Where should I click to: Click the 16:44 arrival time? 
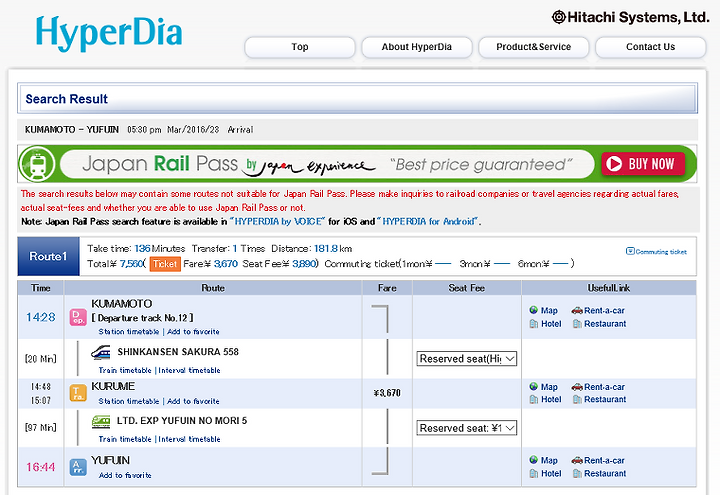[40, 467]
